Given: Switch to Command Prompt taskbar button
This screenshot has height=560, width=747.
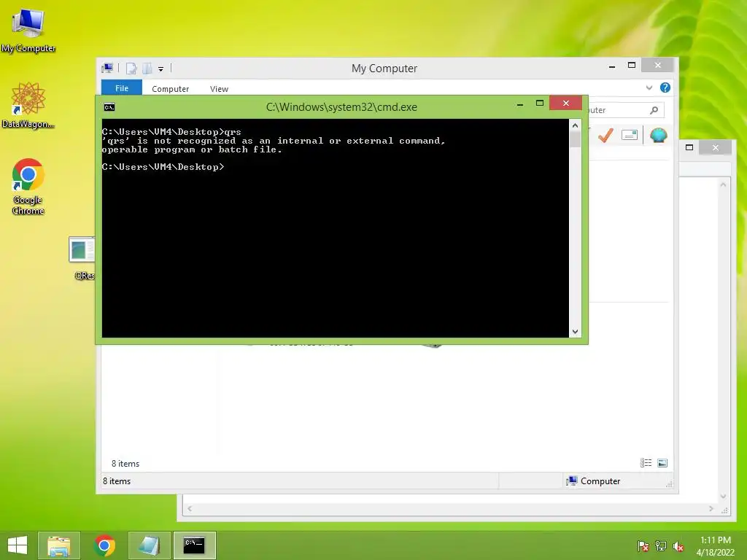Looking at the screenshot, I should (x=194, y=545).
